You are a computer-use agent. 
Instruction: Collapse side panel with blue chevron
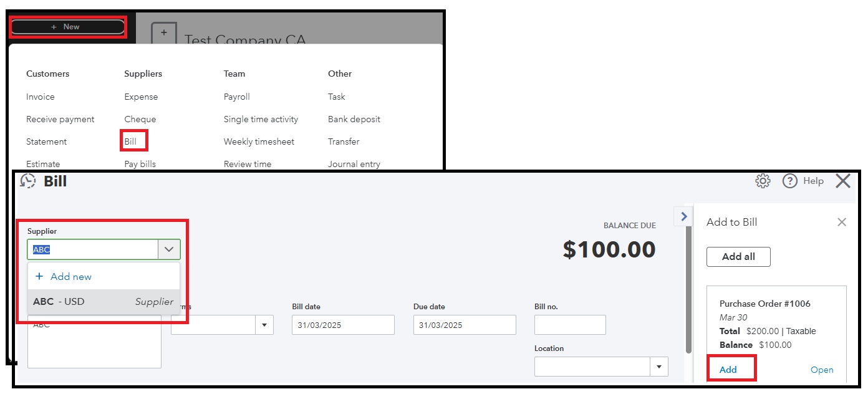pos(684,216)
